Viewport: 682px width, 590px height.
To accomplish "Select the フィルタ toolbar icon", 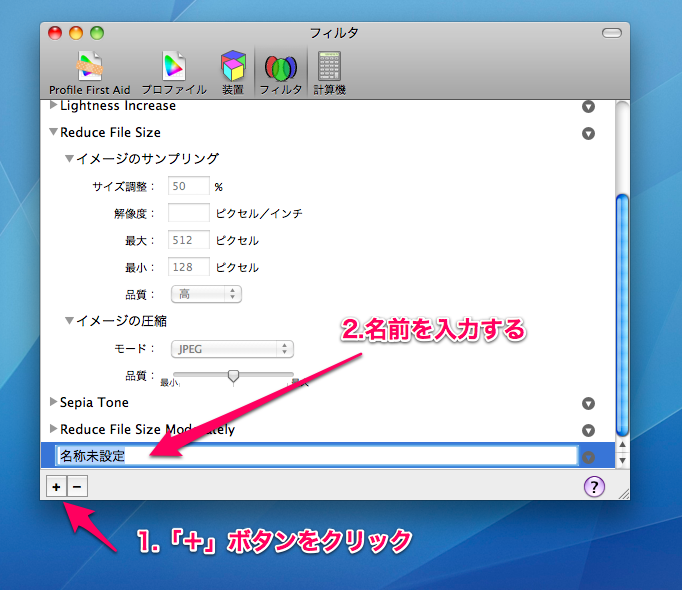I will (x=281, y=73).
